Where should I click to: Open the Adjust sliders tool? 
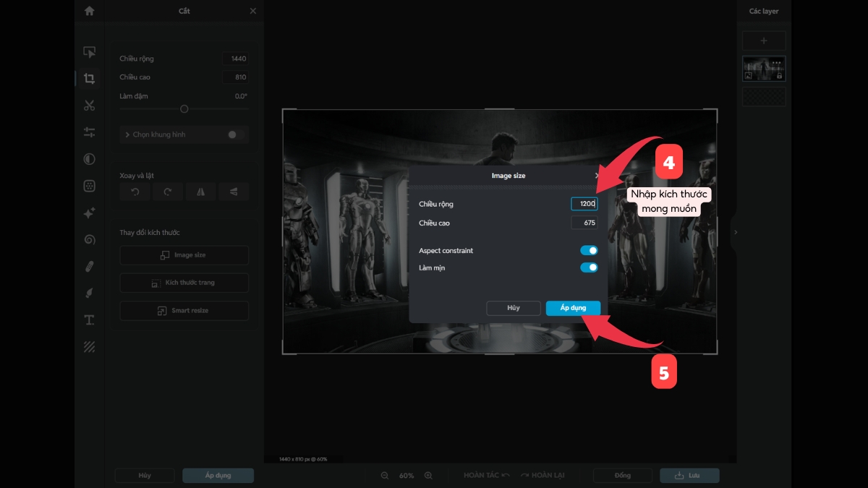click(90, 132)
